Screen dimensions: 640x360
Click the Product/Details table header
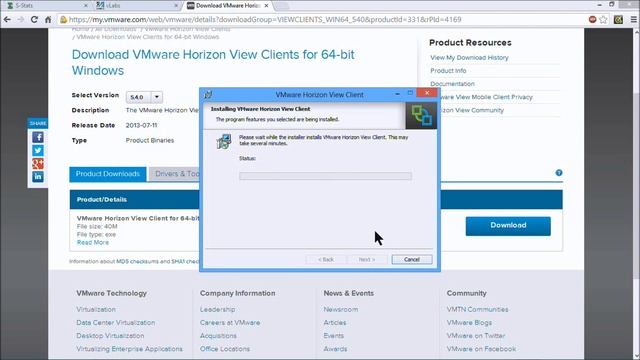tap(316, 200)
